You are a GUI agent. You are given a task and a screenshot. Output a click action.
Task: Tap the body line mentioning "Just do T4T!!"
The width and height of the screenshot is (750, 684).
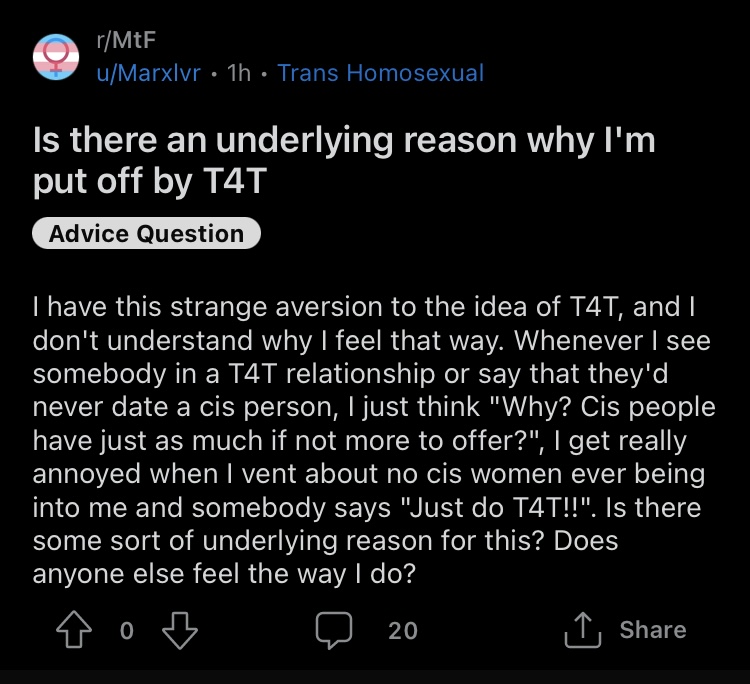367,507
